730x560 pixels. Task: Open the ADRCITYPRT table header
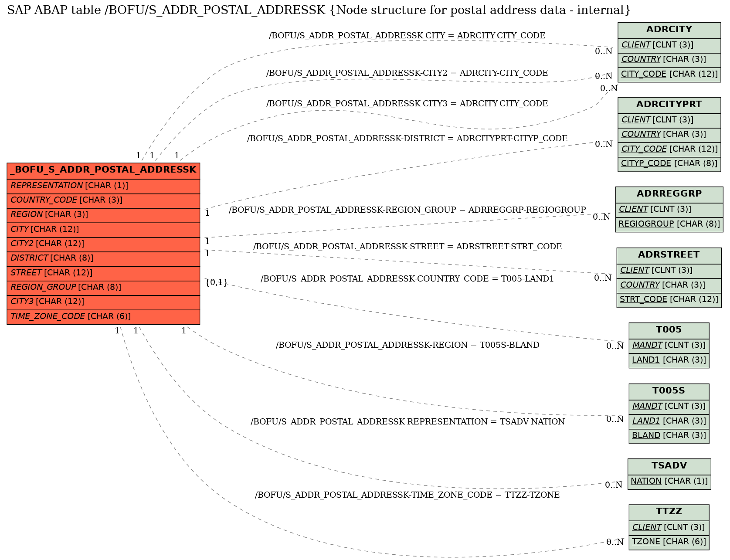669,105
